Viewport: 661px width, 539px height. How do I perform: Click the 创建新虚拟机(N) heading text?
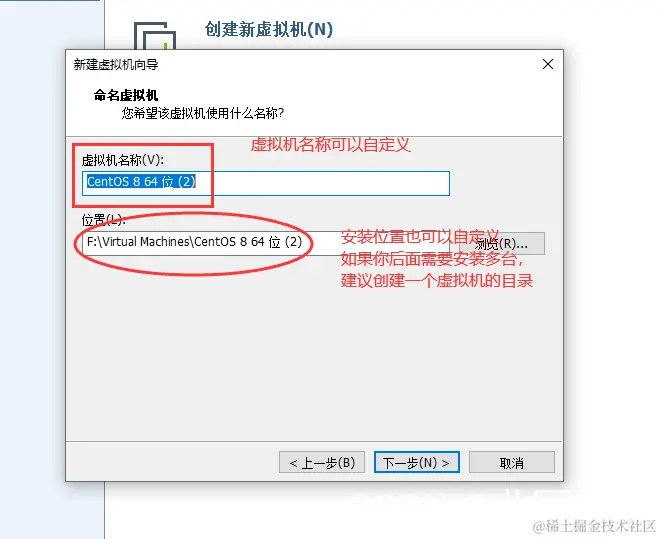(x=269, y=29)
